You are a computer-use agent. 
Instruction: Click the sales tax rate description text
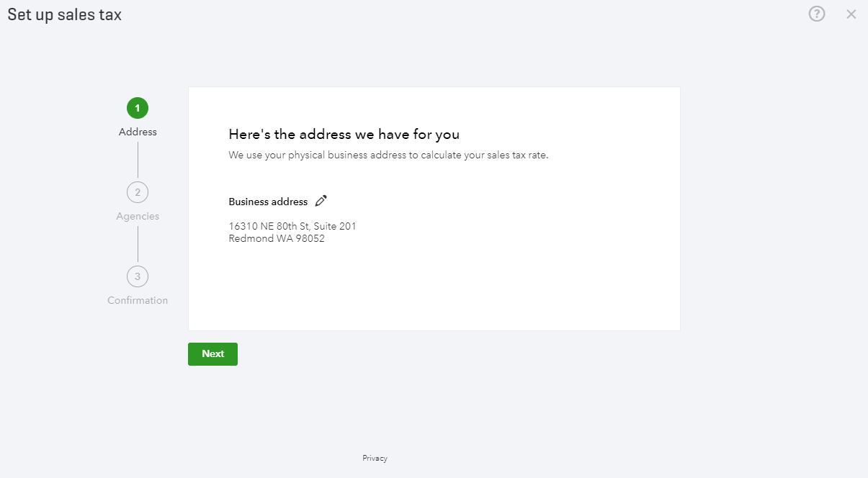388,155
